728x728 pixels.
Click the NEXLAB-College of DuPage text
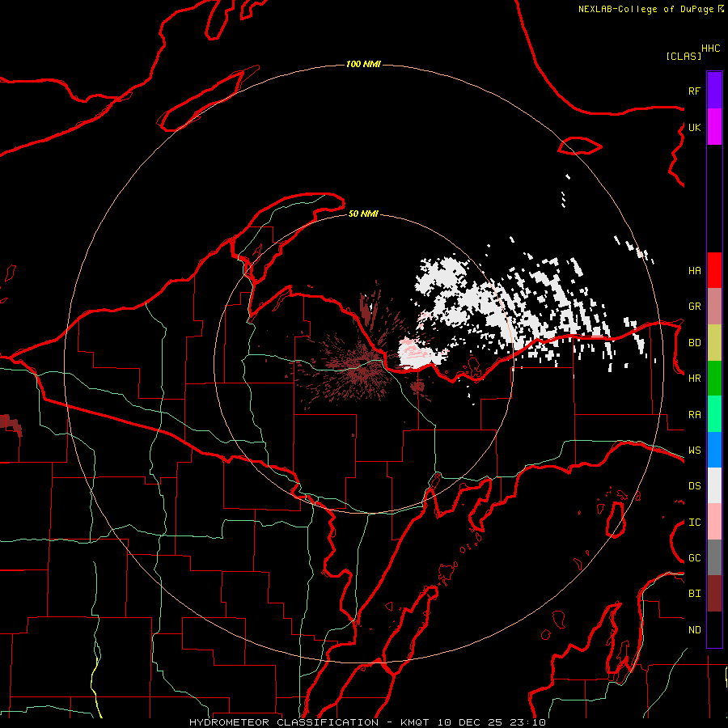point(645,9)
